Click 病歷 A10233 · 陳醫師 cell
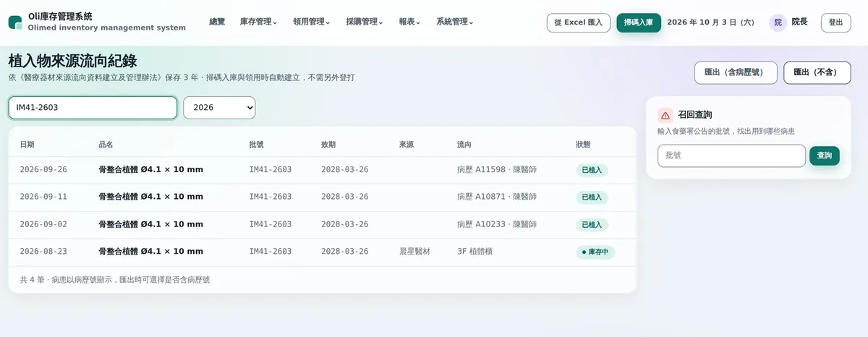The image size is (868, 337). tap(497, 224)
